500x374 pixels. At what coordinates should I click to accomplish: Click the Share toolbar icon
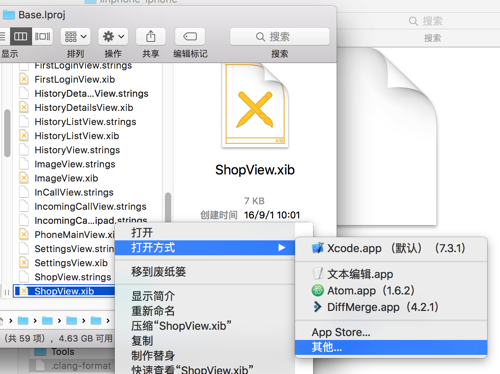151,36
